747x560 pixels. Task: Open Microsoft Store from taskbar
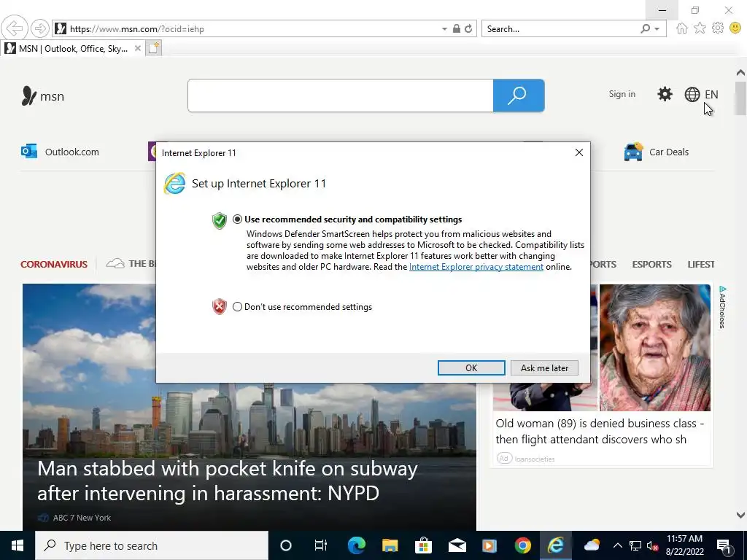tap(423, 545)
